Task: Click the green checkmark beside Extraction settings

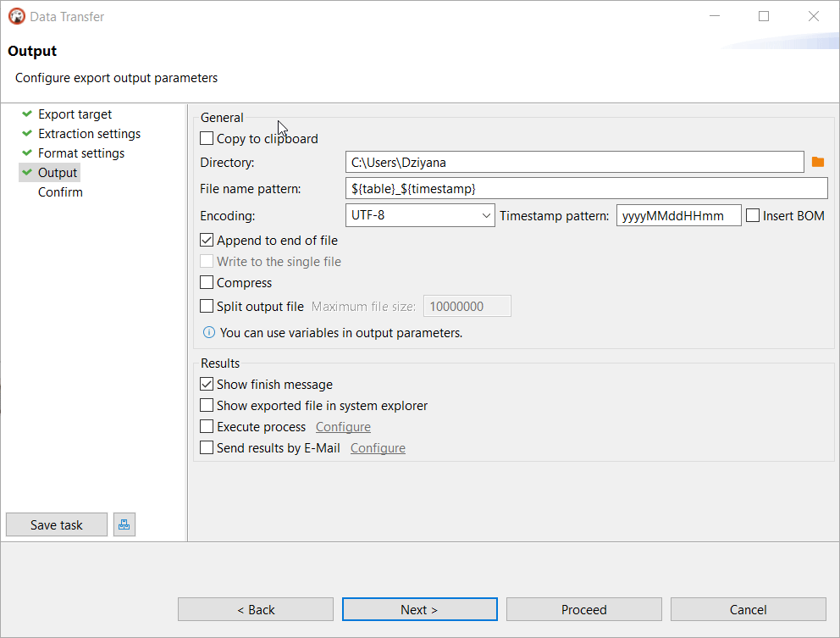Action: coord(28,133)
